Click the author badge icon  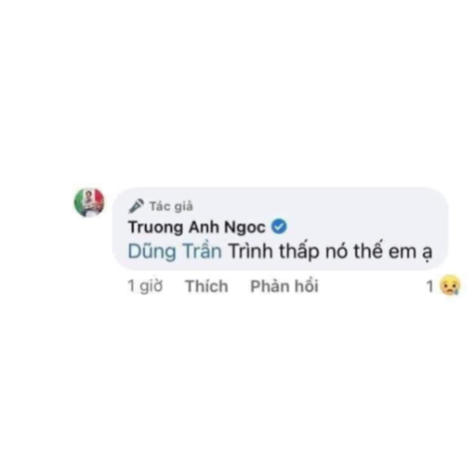[x=136, y=206]
